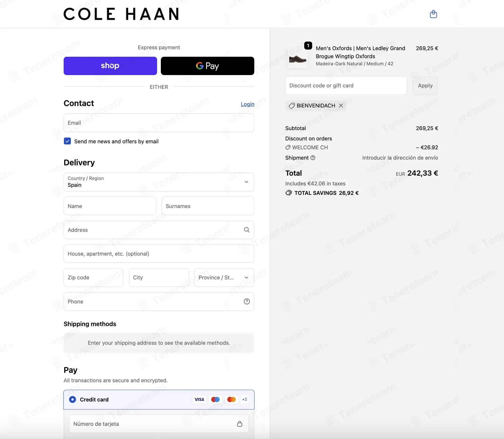Image resolution: width=504 pixels, height=439 pixels.
Task: Click the House, apartment optional field
Action: 159,254
